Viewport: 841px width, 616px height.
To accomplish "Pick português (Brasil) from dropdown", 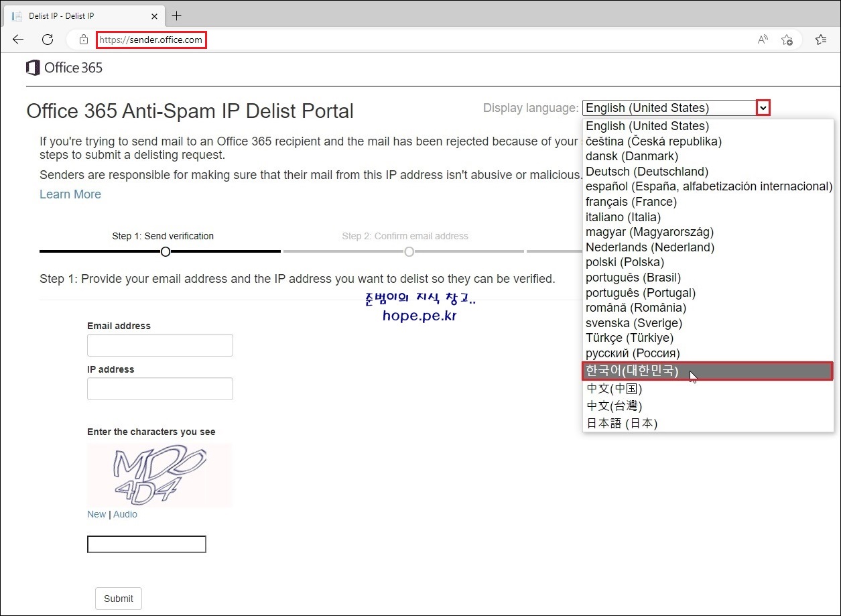I will [708, 278].
